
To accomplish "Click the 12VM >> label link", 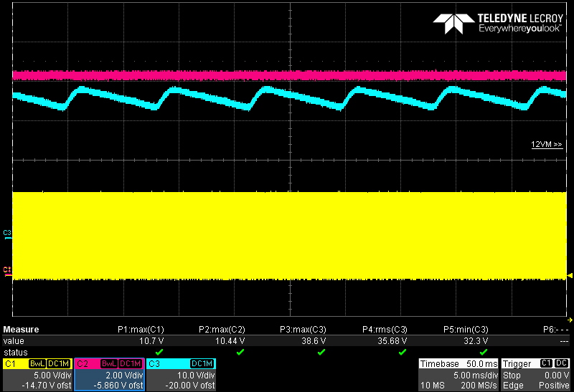I will click(547, 145).
